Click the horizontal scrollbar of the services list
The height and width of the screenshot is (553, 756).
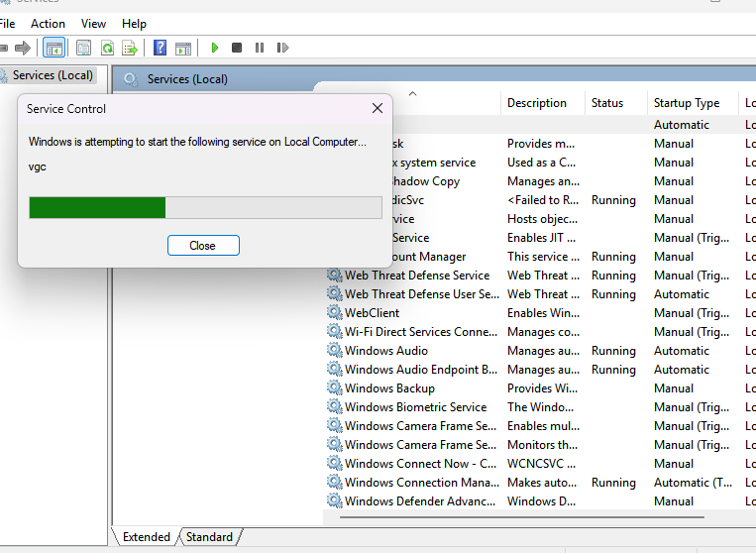(x=522, y=517)
